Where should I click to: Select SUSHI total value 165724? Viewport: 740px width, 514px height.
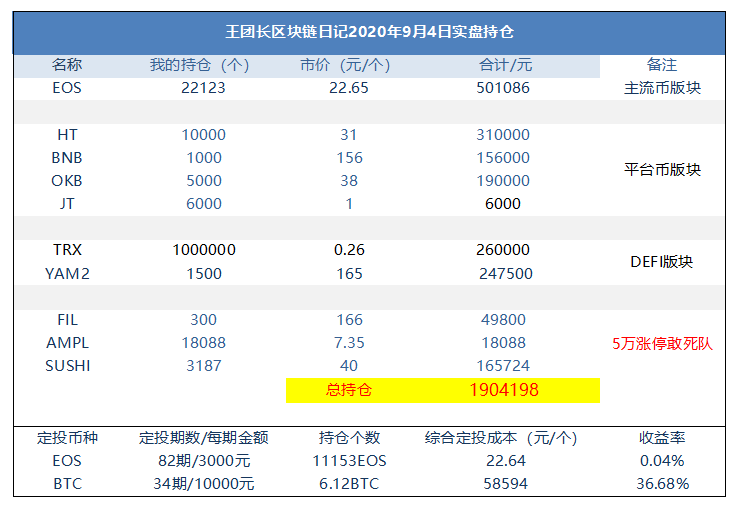tap(503, 366)
